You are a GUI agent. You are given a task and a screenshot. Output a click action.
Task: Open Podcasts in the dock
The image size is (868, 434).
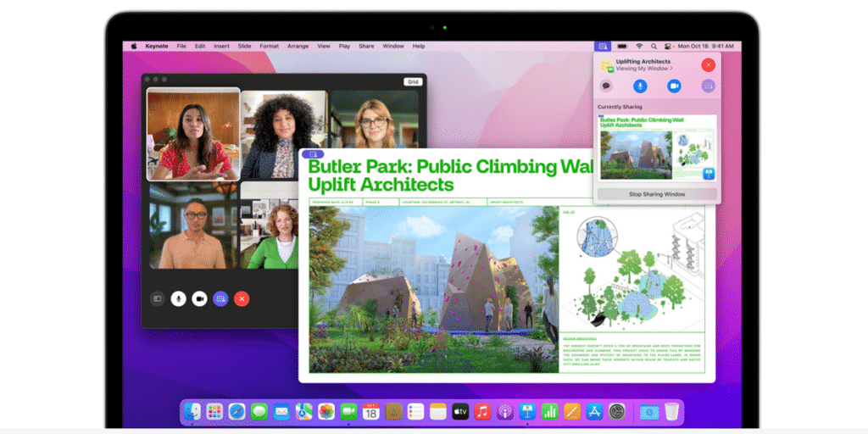tap(505, 411)
